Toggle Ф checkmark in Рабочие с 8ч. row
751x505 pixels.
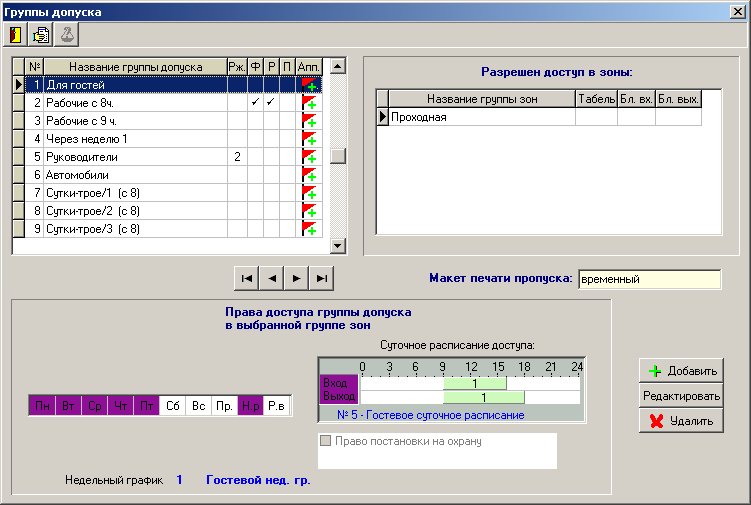256,103
